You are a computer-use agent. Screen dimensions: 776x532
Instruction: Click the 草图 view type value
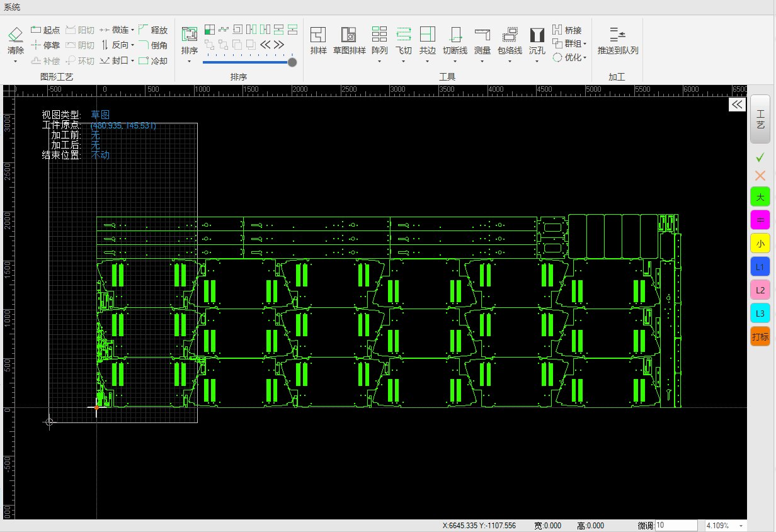[x=100, y=115]
